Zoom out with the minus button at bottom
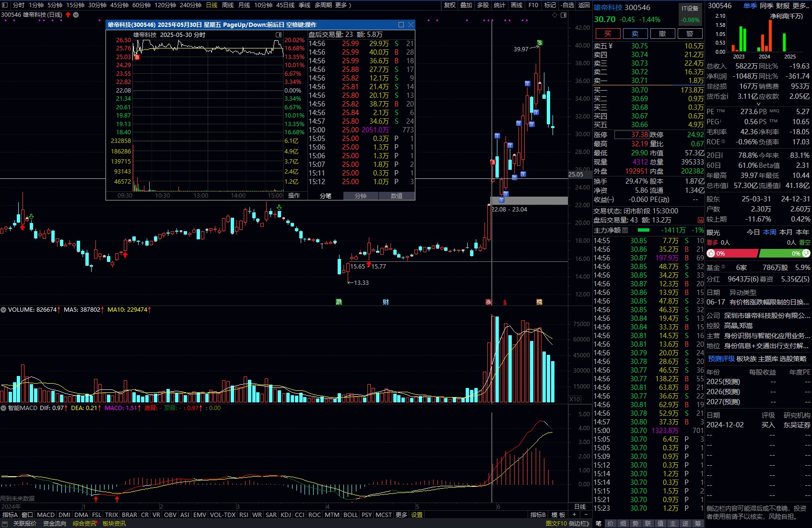Viewport: 812px width, 528px height. [586, 515]
